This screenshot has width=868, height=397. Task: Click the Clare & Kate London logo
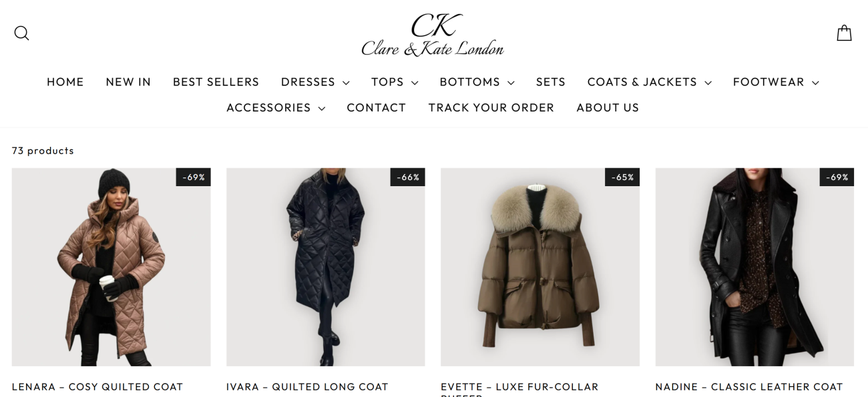click(433, 34)
